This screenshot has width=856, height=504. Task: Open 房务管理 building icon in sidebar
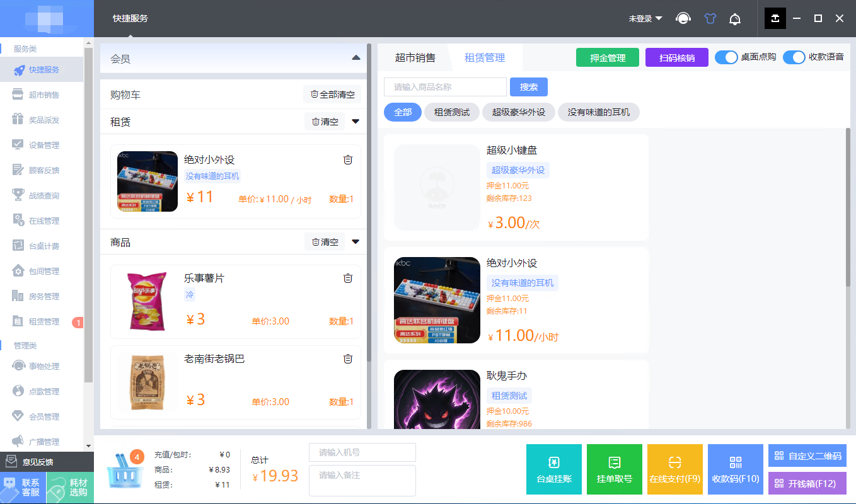[18, 297]
